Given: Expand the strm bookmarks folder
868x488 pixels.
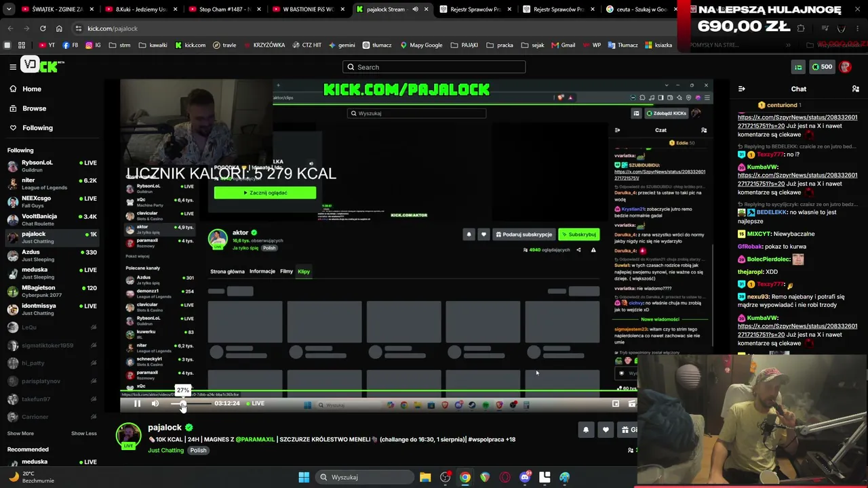Looking at the screenshot, I should click(x=119, y=45).
